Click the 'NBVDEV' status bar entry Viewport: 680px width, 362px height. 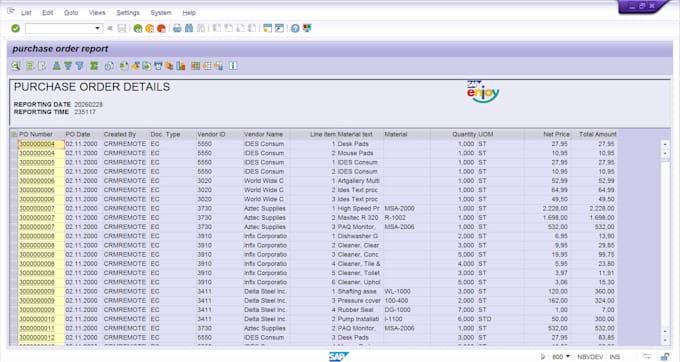[590, 357]
